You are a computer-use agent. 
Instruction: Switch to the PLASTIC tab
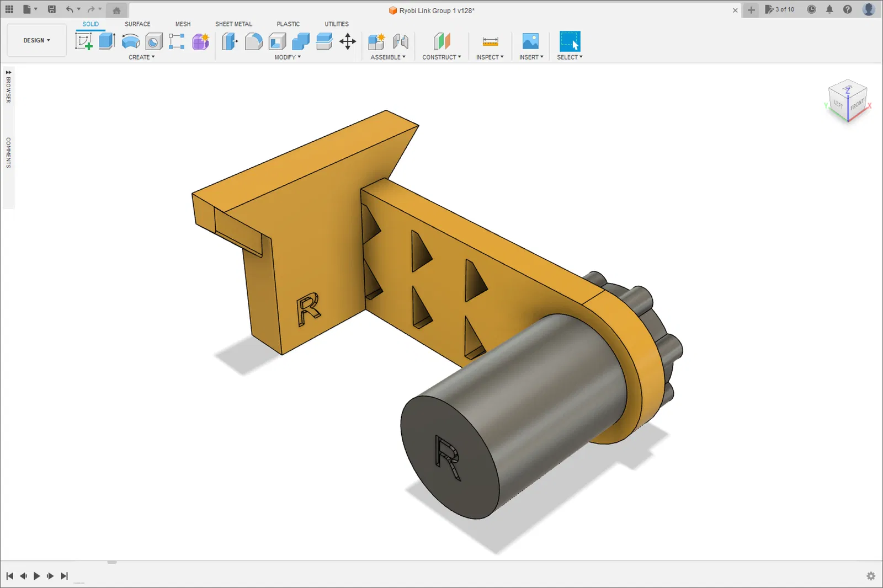(x=289, y=24)
